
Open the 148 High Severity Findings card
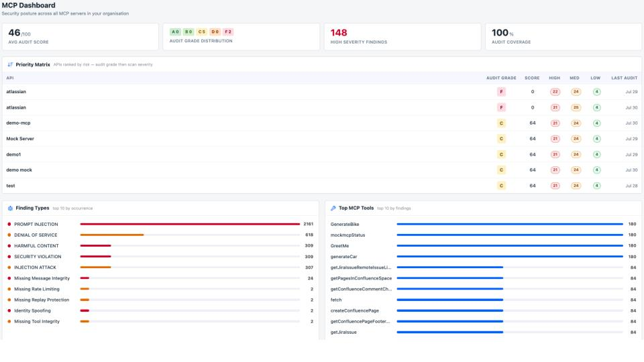402,36
